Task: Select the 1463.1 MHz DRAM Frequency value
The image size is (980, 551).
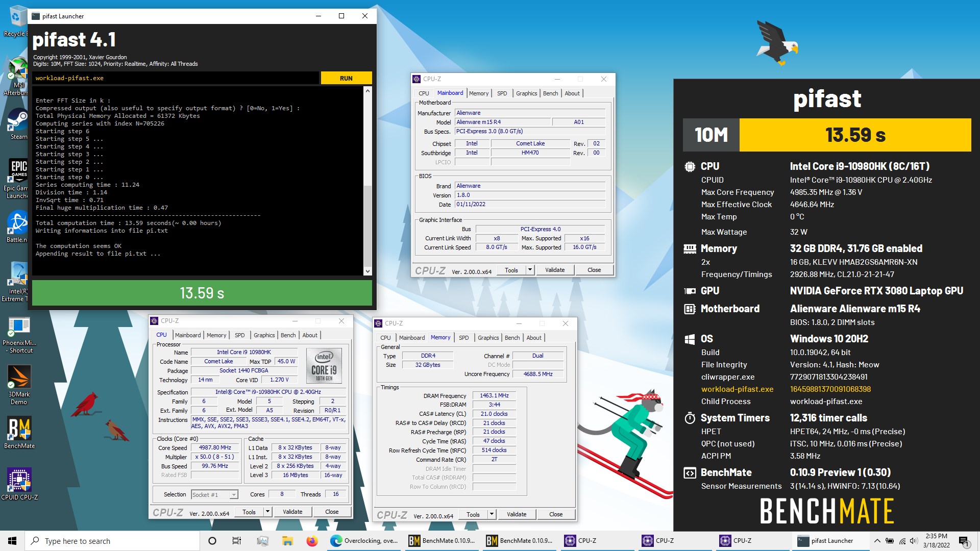Action: [494, 396]
